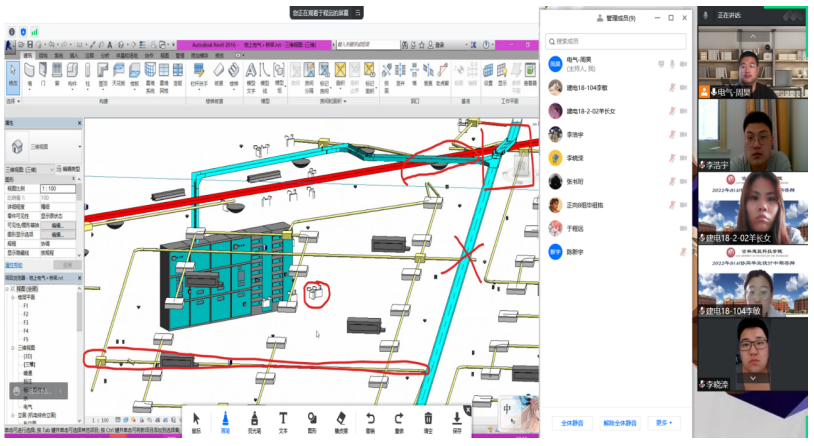Select the 文本 text annotation tool
Viewport: 814px width, 446px height.
click(283, 421)
